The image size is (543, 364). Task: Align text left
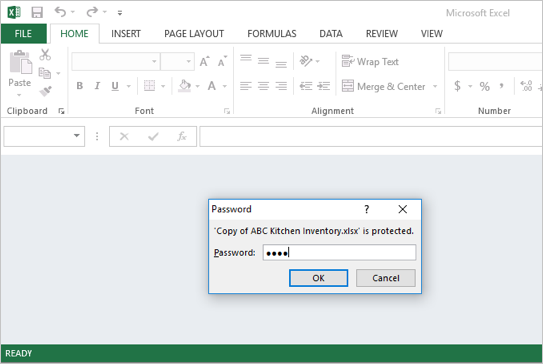[x=246, y=86]
